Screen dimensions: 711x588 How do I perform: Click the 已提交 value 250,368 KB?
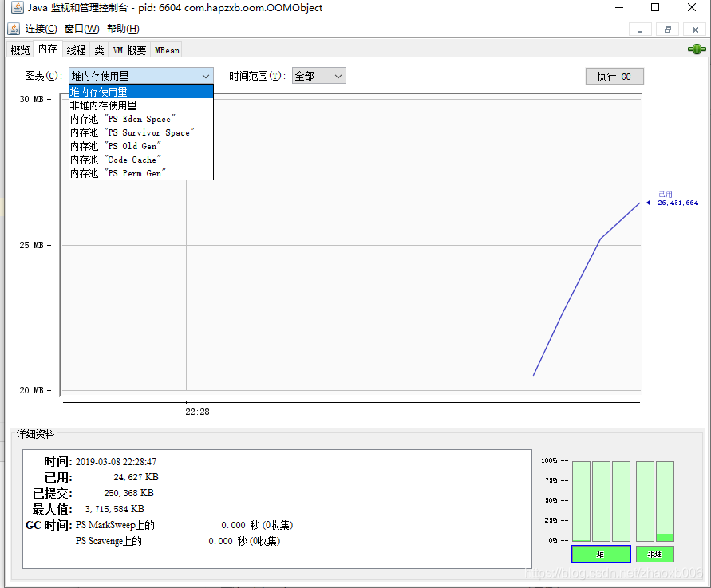[128, 493]
